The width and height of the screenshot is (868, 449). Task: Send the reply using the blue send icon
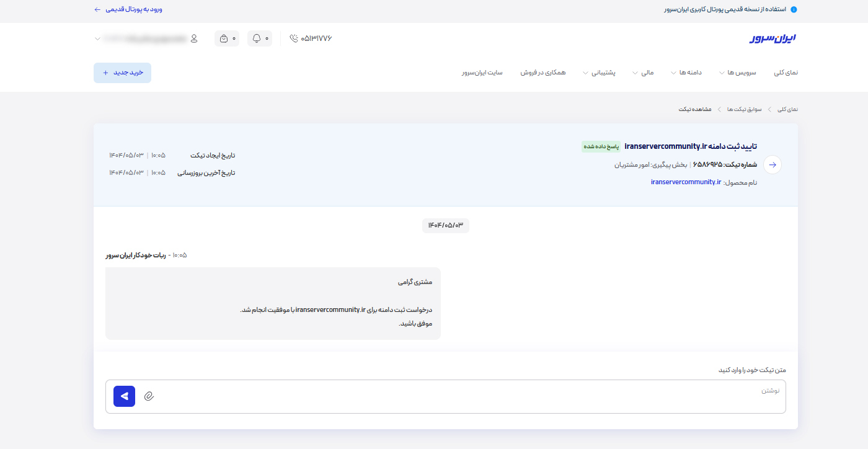[123, 396]
